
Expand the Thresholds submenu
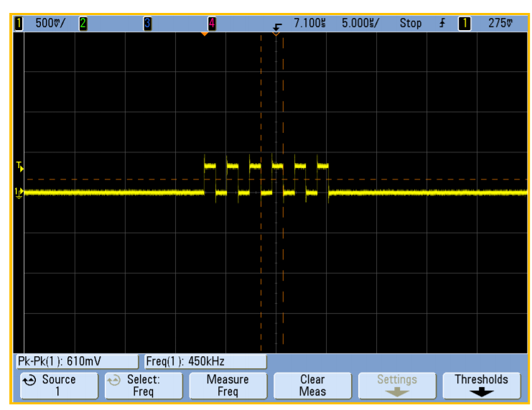coord(480,385)
